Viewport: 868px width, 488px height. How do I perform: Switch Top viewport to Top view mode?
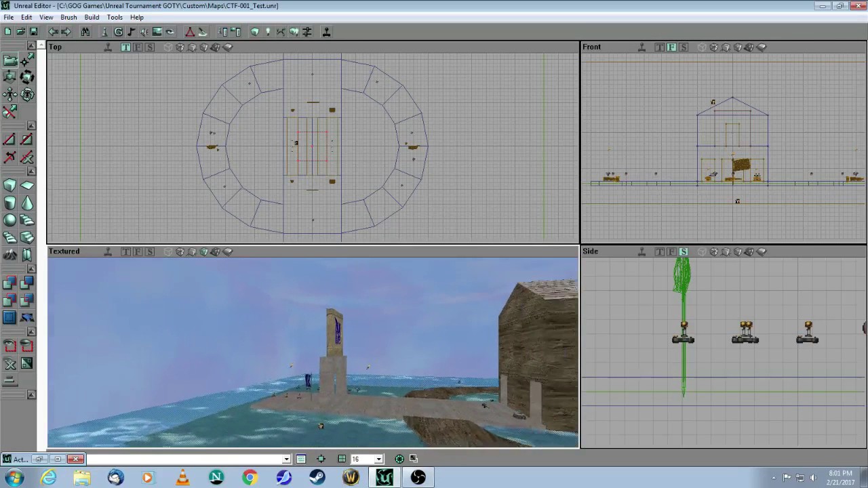[x=125, y=47]
